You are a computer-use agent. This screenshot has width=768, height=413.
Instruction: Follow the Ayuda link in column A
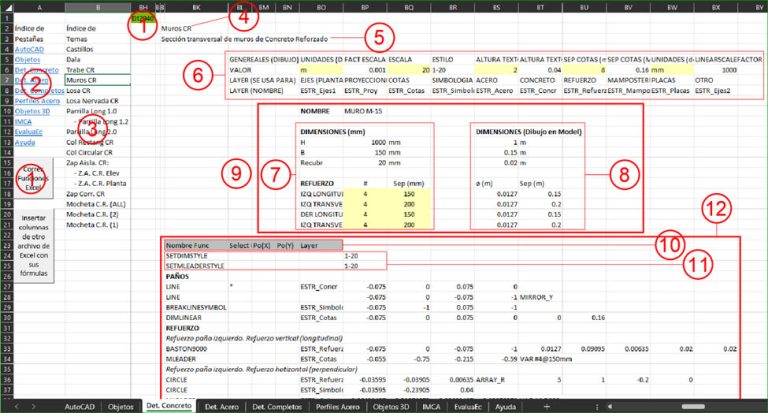[x=25, y=143]
